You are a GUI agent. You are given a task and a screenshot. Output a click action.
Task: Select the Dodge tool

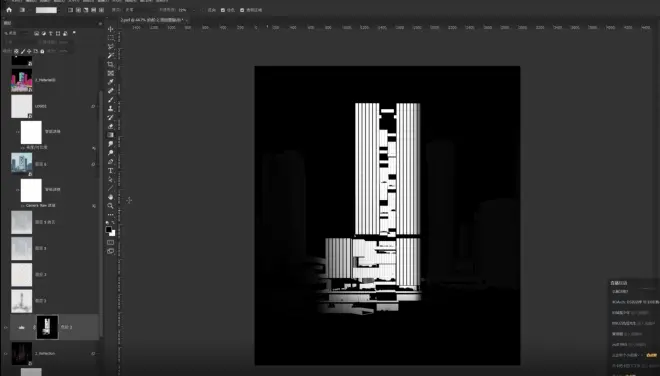(x=111, y=153)
